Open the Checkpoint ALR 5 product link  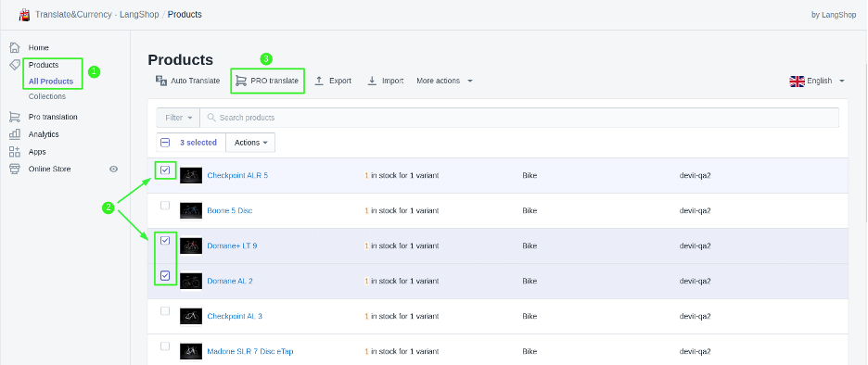tap(237, 175)
